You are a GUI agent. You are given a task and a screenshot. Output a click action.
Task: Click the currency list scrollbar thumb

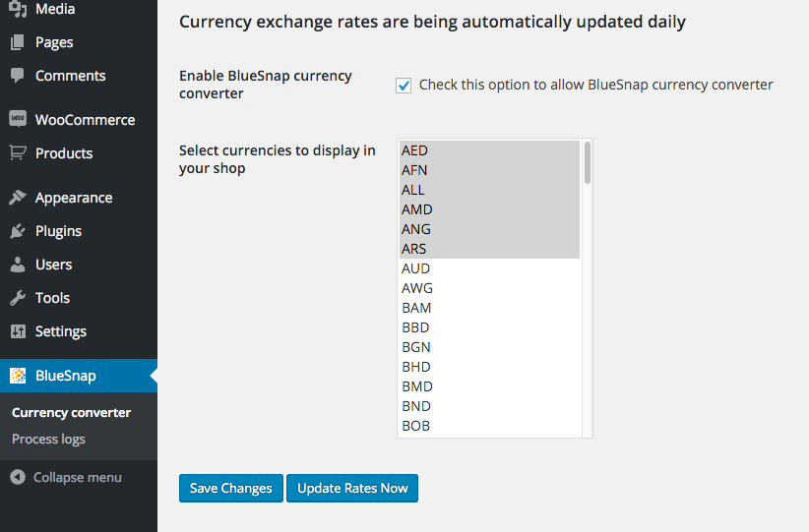tap(588, 163)
